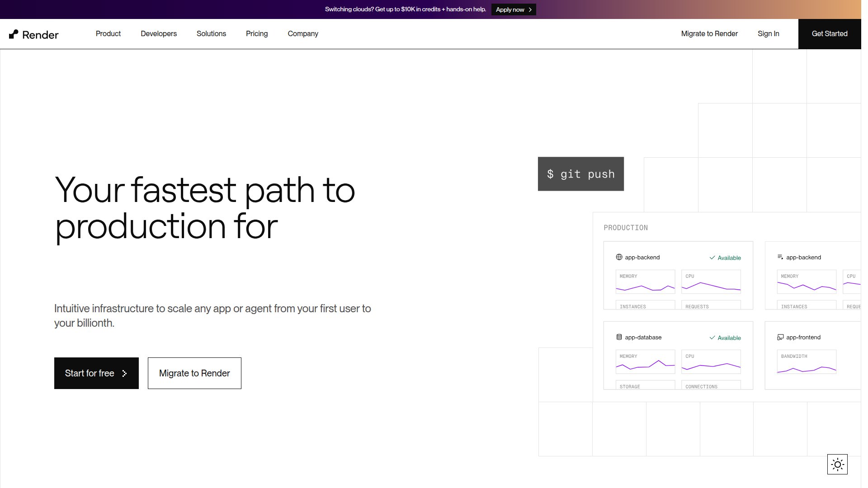Click the checkmark next to app-backend Available
This screenshot has height=488, width=868.
[x=712, y=258]
